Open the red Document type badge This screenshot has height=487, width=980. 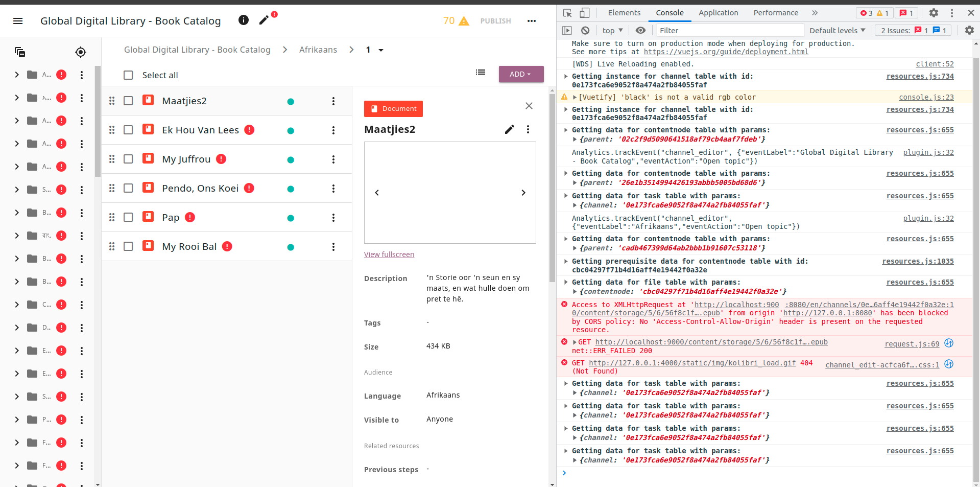pyautogui.click(x=393, y=109)
